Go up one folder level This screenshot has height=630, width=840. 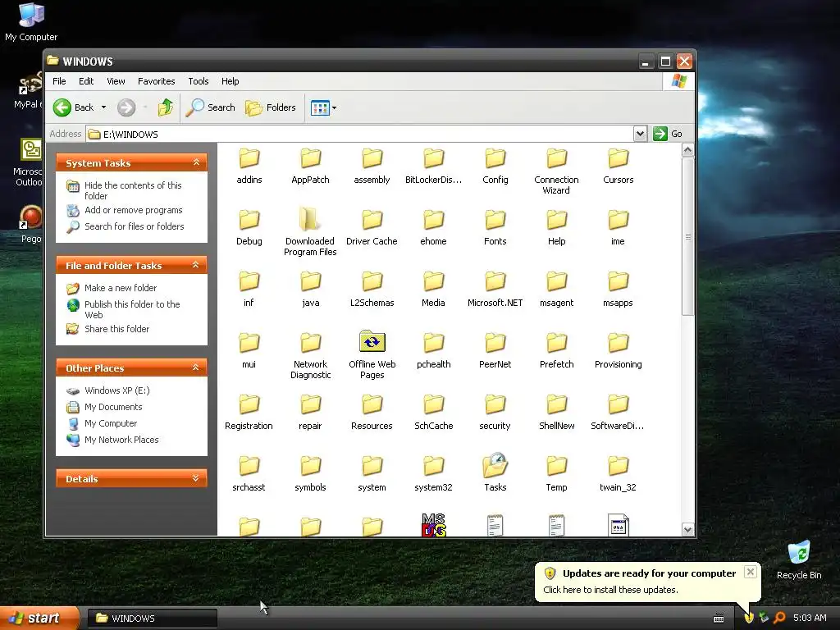(x=166, y=107)
